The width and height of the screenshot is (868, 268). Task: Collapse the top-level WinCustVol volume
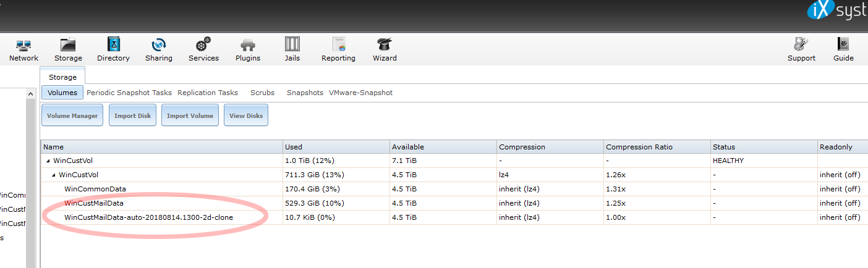tap(48, 161)
